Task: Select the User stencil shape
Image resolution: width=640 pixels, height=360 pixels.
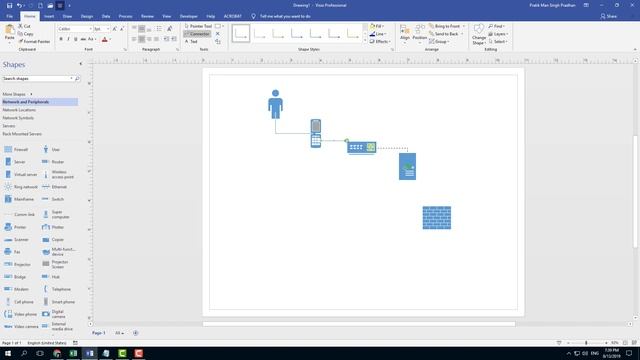Action: (52, 149)
